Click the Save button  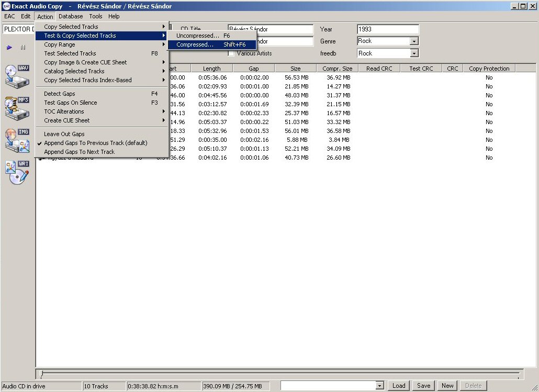pos(423,386)
